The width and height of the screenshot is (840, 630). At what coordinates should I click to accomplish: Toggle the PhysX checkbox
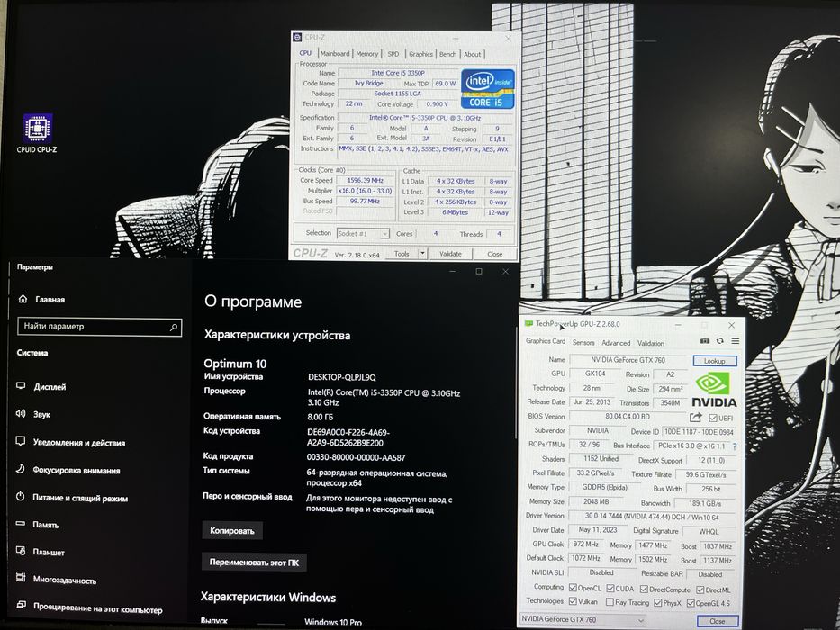pos(657,603)
